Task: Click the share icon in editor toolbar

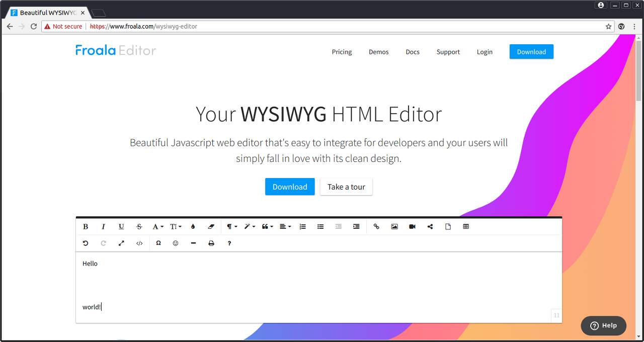Action: pyautogui.click(x=430, y=227)
